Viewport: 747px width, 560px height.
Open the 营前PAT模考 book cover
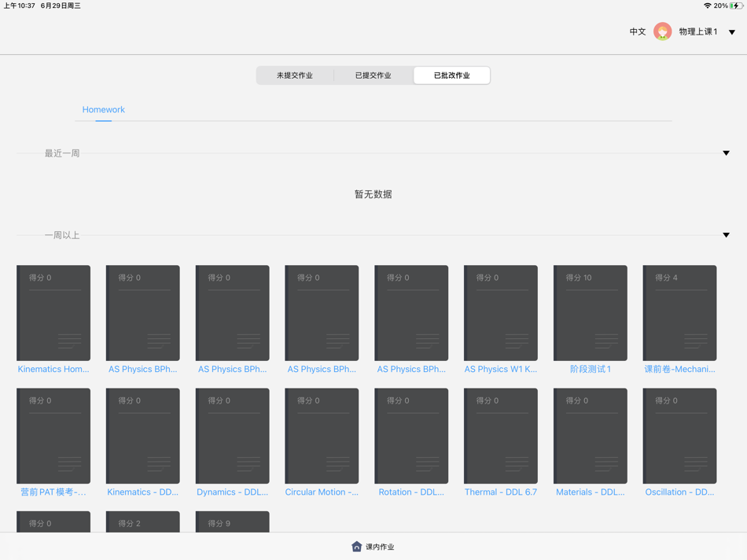coord(53,436)
